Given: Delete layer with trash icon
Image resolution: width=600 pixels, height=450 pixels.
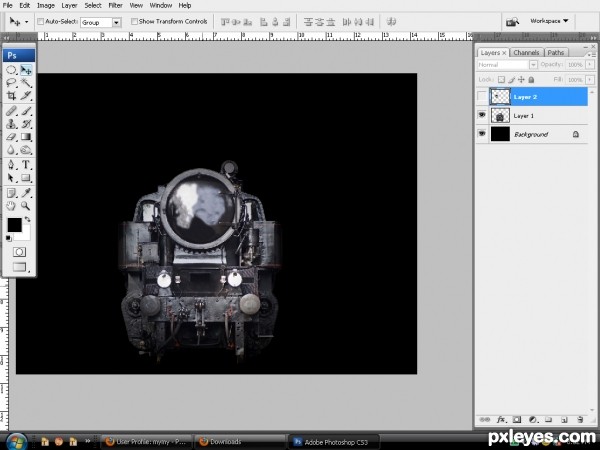Looking at the screenshot, I should point(580,420).
